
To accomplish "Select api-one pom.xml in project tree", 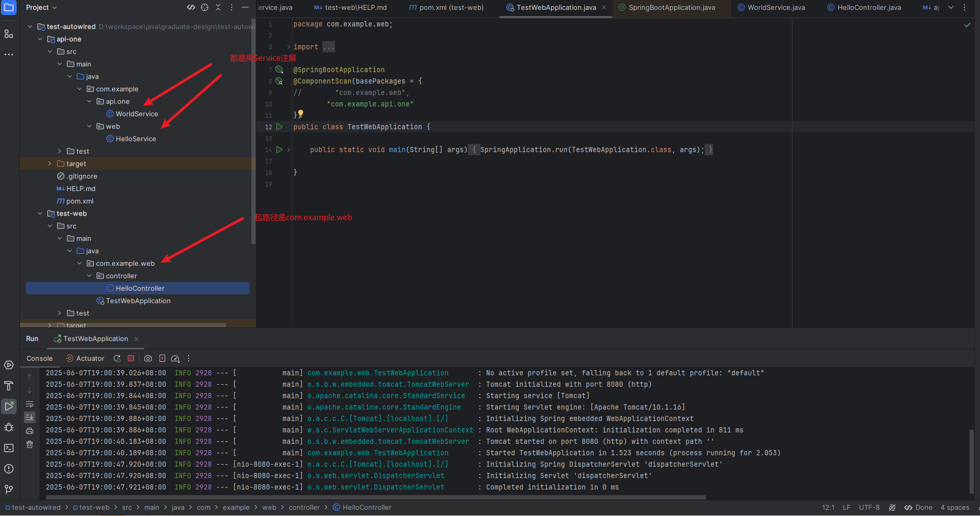I will (x=75, y=201).
